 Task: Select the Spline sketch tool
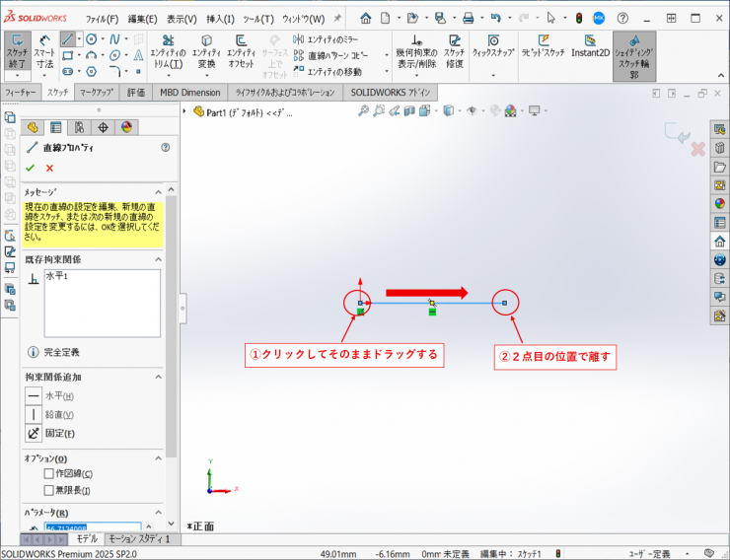(114, 39)
